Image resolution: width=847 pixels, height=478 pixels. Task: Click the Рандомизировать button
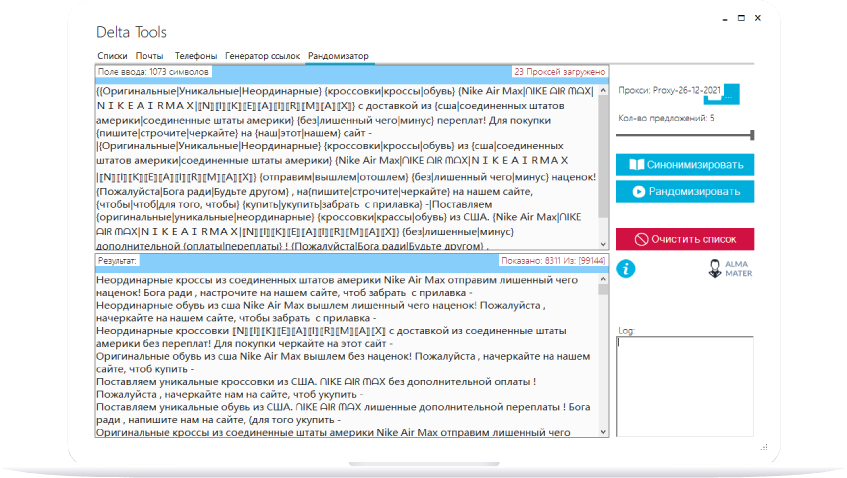[685, 192]
